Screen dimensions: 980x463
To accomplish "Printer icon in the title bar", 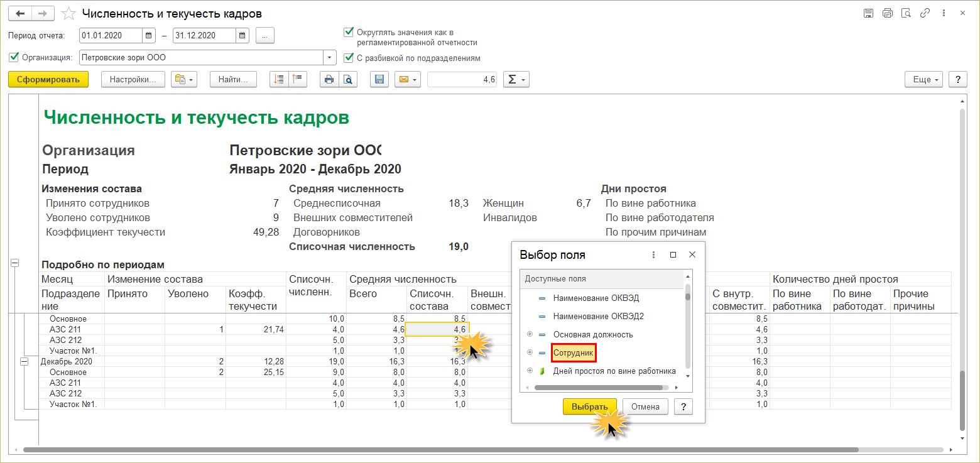I will tap(887, 13).
